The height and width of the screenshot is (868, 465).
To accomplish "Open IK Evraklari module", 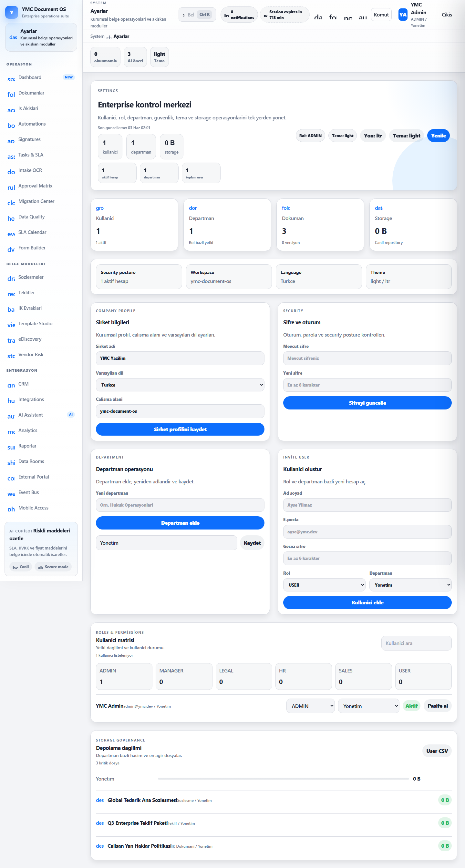I will [x=41, y=308].
